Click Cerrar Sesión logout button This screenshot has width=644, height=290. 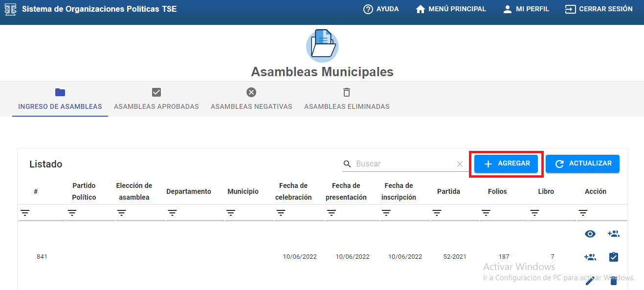point(599,9)
